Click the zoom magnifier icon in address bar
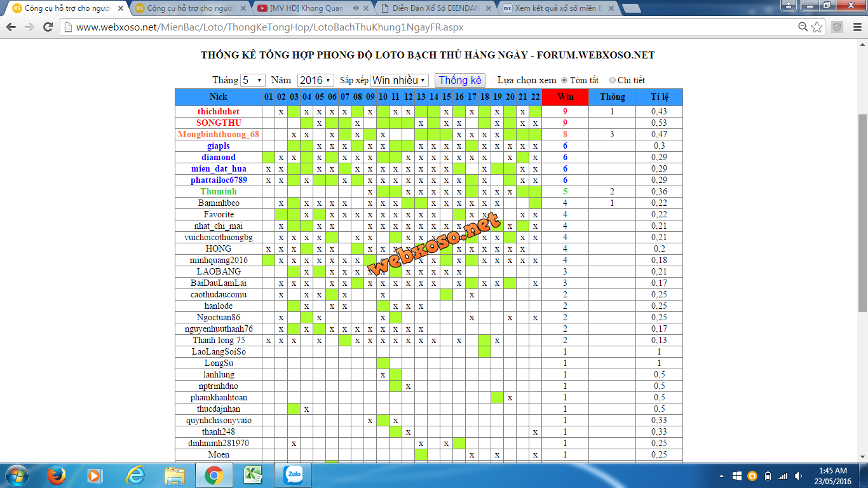This screenshot has width=868, height=488. point(803,27)
